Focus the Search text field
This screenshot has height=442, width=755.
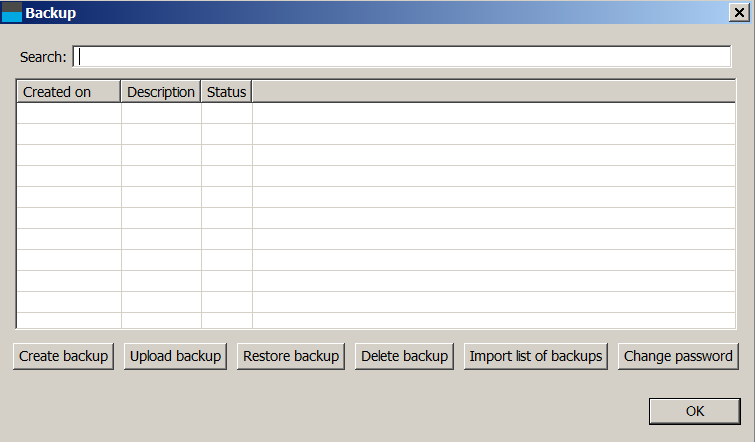pos(402,57)
